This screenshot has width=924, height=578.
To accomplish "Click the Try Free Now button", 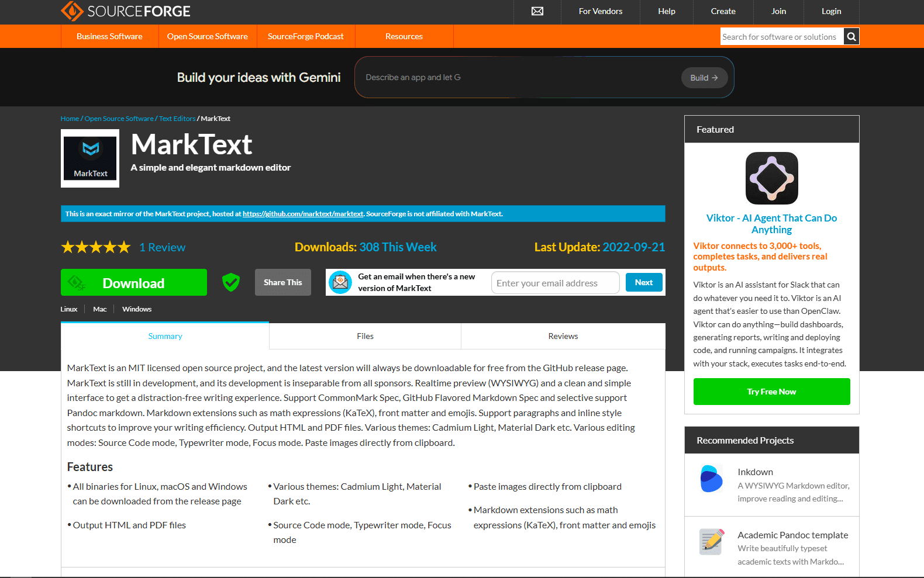I will 772,392.
